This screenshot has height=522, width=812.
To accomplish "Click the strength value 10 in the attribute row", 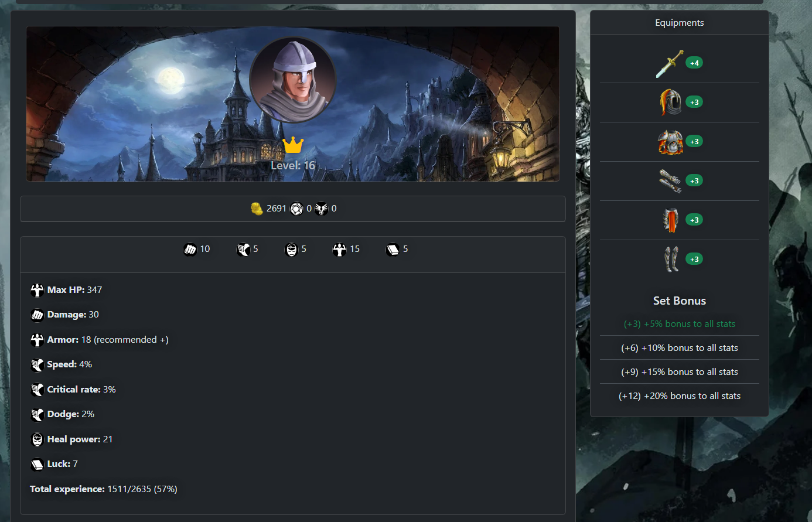I will 205,249.
